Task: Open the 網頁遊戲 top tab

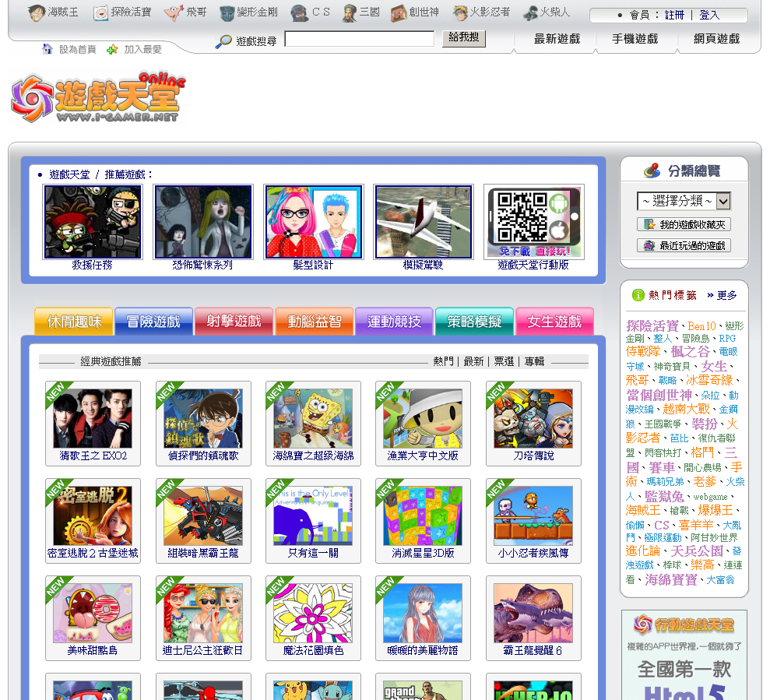Action: point(716,39)
